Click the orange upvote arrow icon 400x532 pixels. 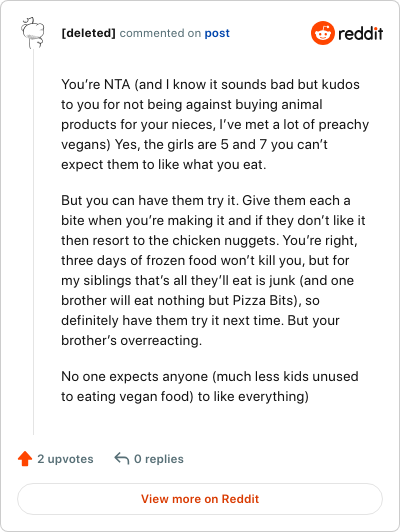click(25, 459)
